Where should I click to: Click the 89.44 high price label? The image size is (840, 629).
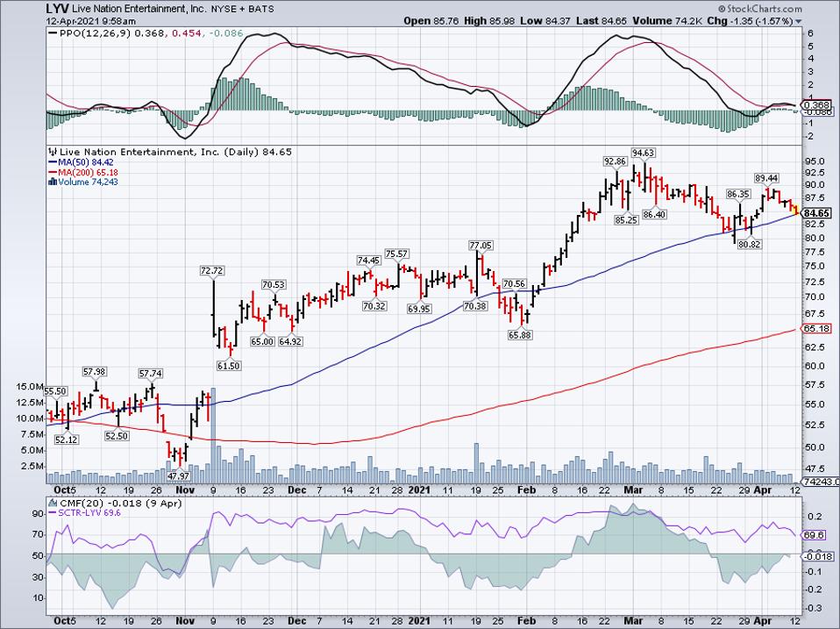(x=766, y=178)
